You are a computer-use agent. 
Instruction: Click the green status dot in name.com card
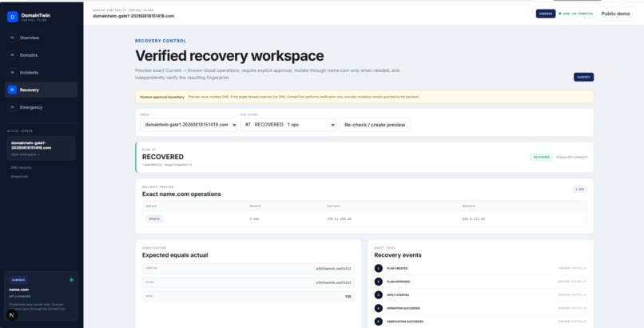tap(71, 280)
